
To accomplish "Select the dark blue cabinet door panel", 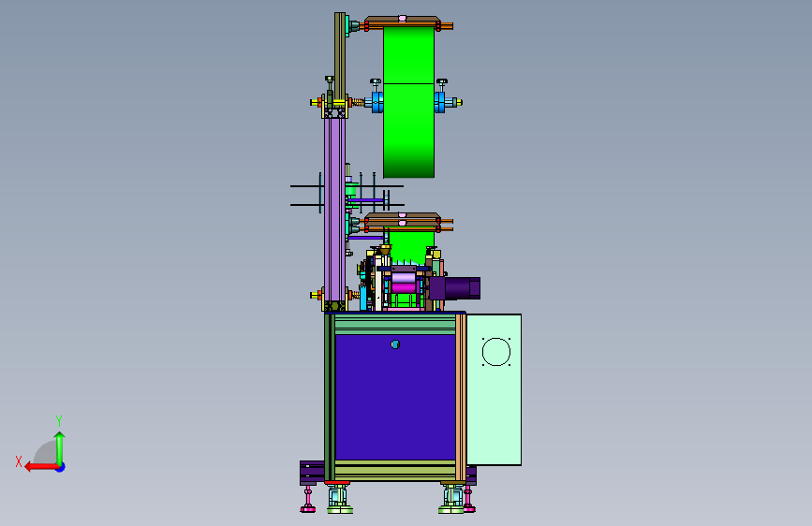I will click(x=395, y=397).
